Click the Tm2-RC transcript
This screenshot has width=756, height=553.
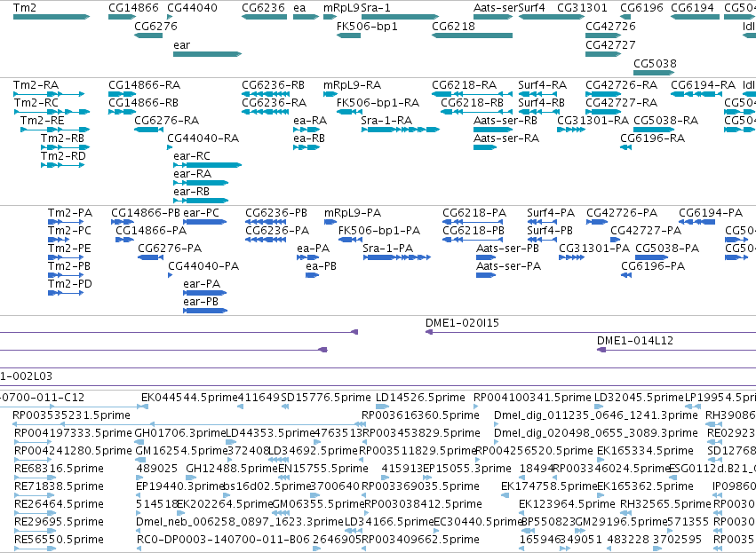[52, 112]
